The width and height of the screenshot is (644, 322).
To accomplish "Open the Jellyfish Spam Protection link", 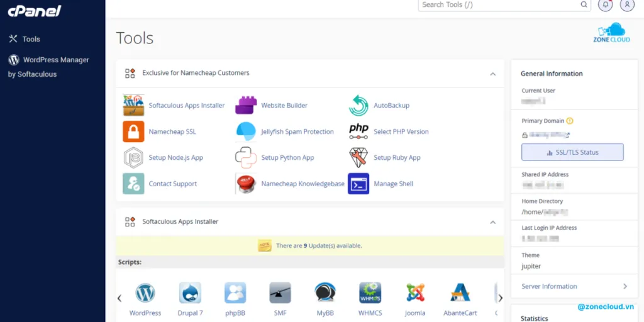I will click(297, 131).
